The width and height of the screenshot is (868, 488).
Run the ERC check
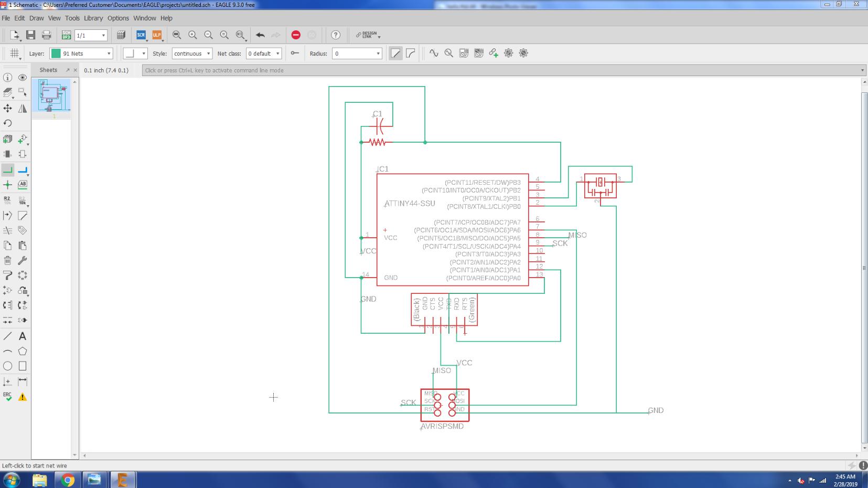7,397
